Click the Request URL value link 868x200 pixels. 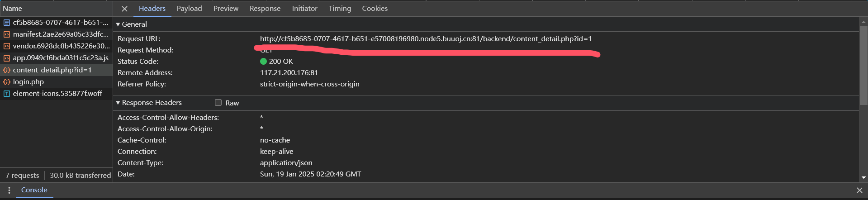pos(426,39)
